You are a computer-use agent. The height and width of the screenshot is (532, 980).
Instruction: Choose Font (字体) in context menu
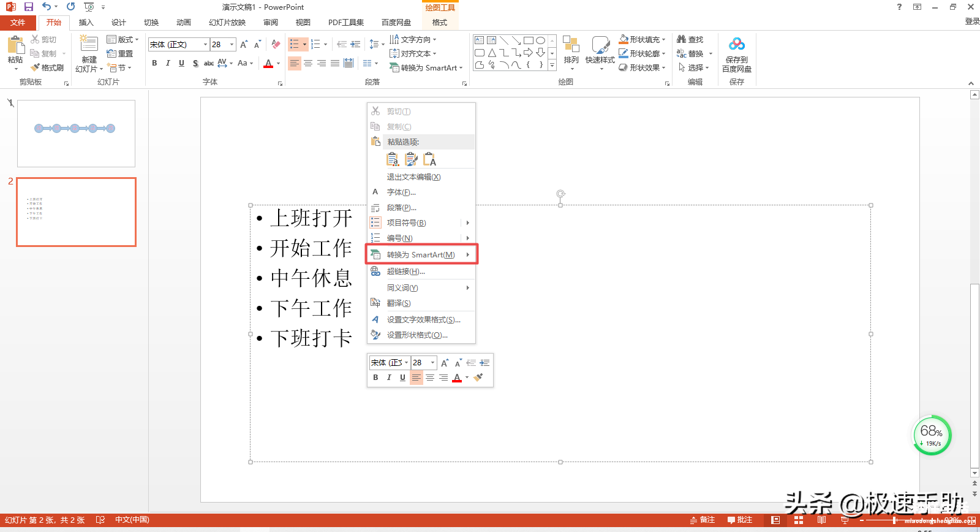coord(421,192)
